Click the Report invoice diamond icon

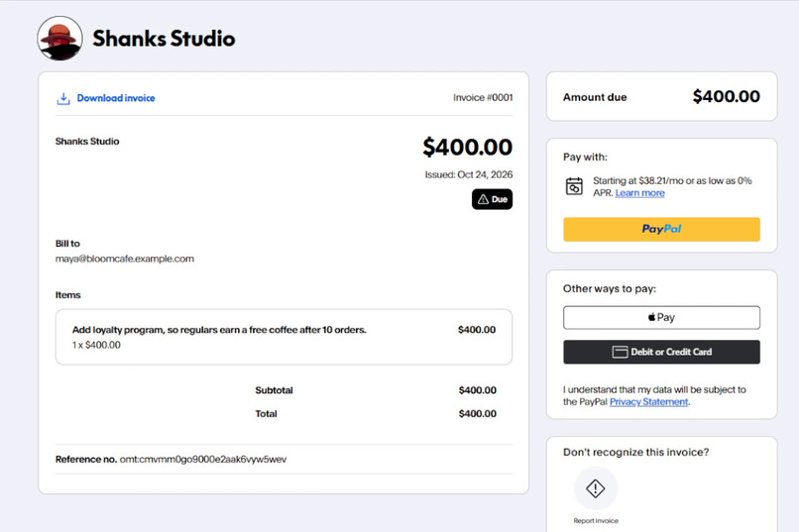point(595,488)
